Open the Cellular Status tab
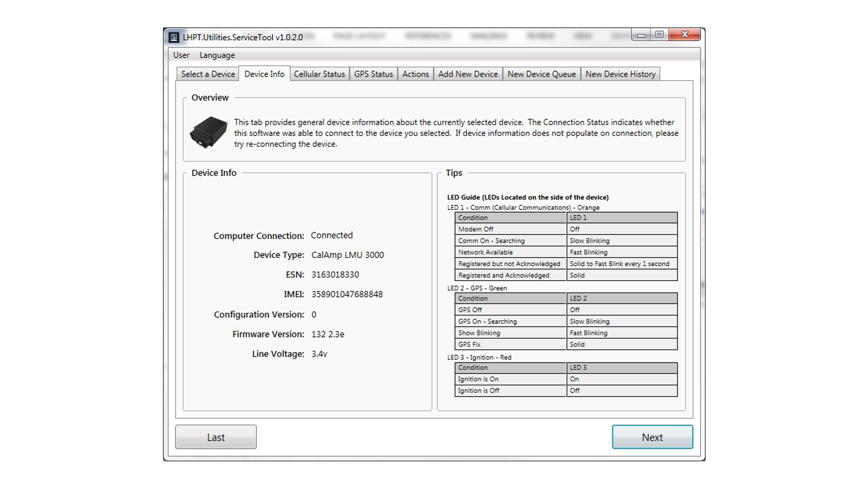 coord(319,74)
